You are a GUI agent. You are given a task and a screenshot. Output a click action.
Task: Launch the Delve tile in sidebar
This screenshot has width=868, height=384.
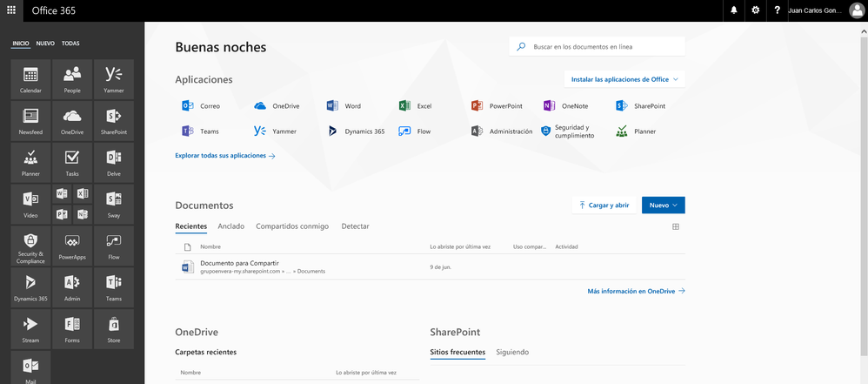coord(114,162)
